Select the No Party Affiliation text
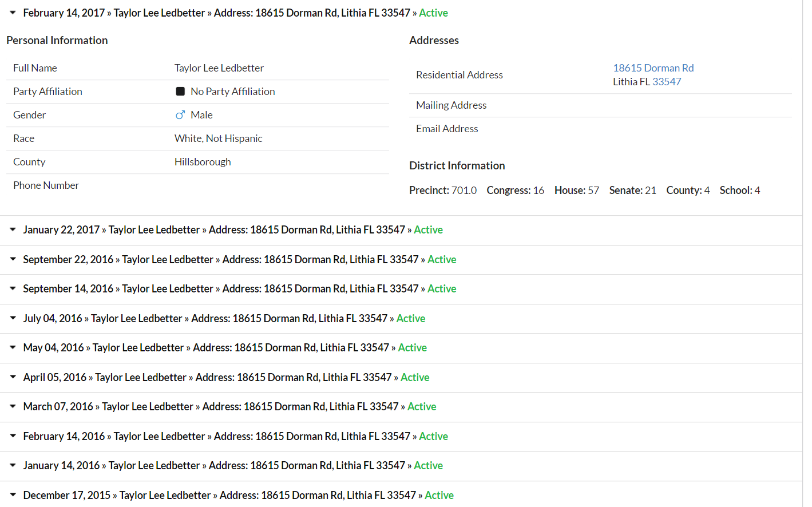Image resolution: width=812 pixels, height=507 pixels. (233, 92)
